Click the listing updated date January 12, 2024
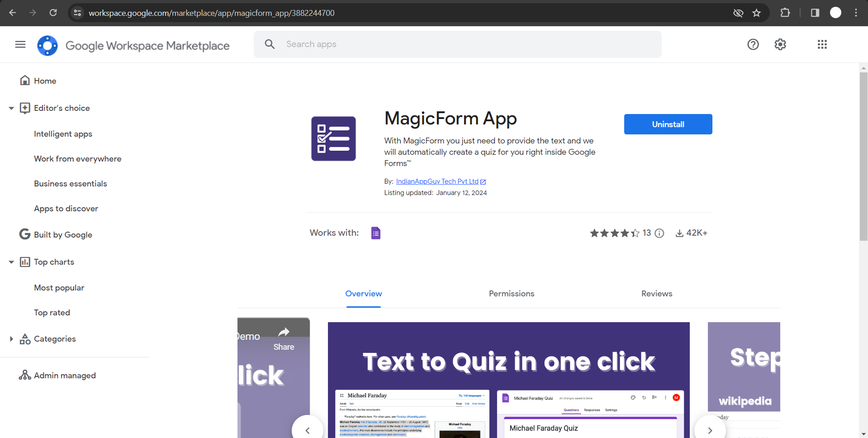This screenshot has width=868, height=438. click(461, 193)
